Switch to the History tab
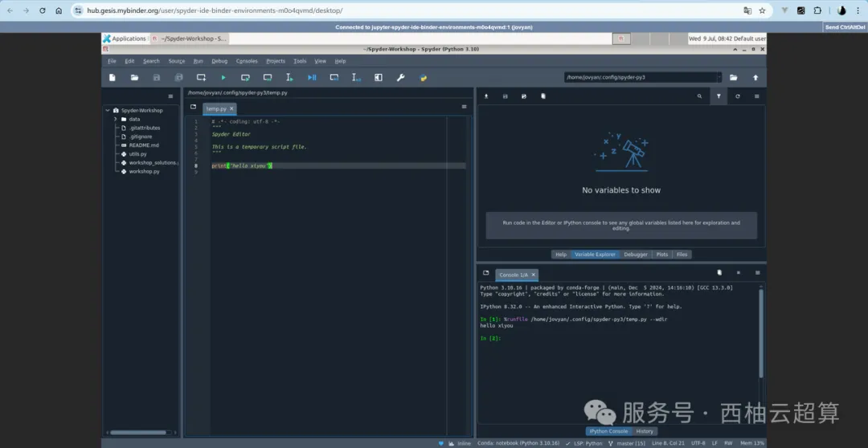The image size is (868, 448). pos(645,431)
